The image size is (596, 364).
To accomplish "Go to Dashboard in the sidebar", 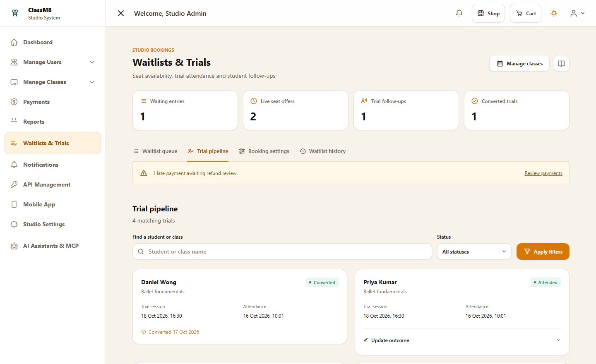I will [53, 42].
